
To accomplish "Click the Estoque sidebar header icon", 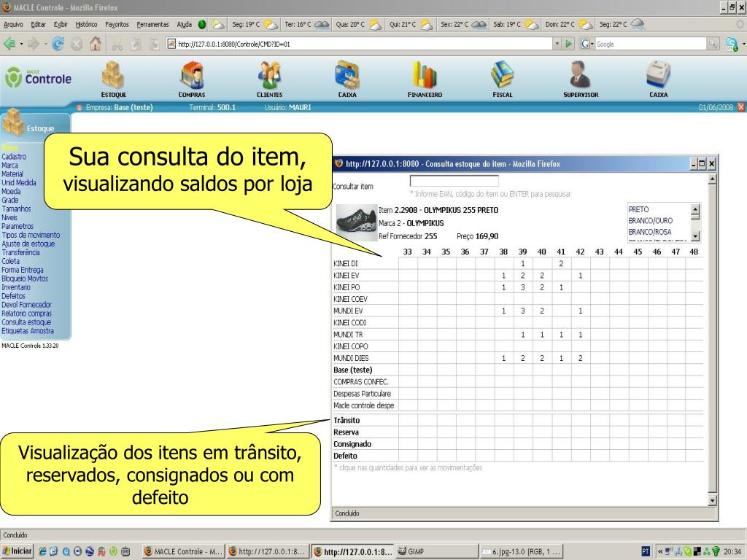I will coord(13,122).
